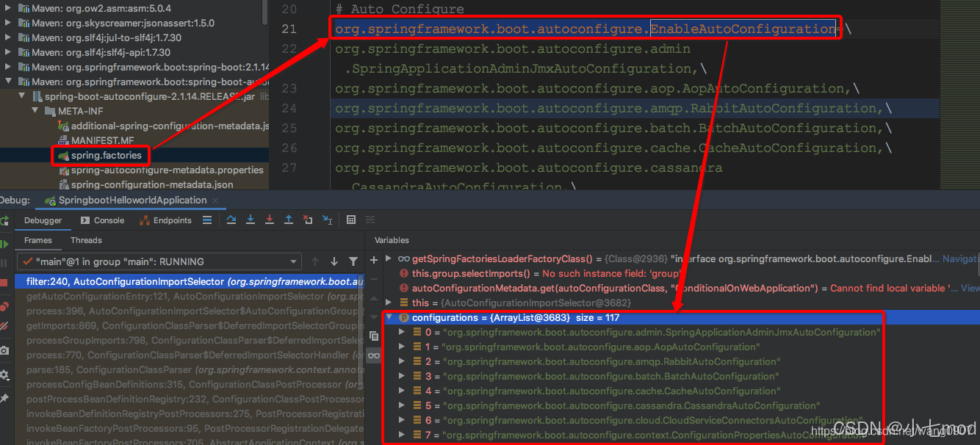This screenshot has height=445, width=980.
Task: Switch to the Console tab
Action: [x=102, y=220]
